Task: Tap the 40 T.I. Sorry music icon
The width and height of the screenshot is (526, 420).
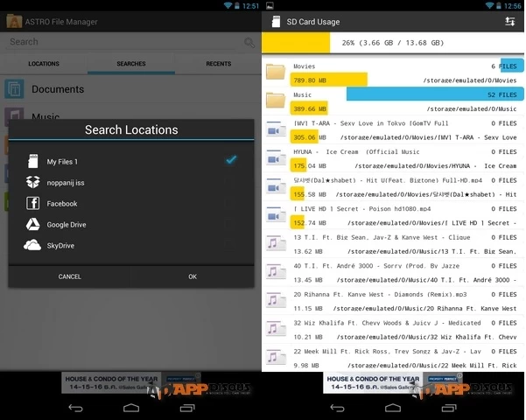Action: (276, 272)
